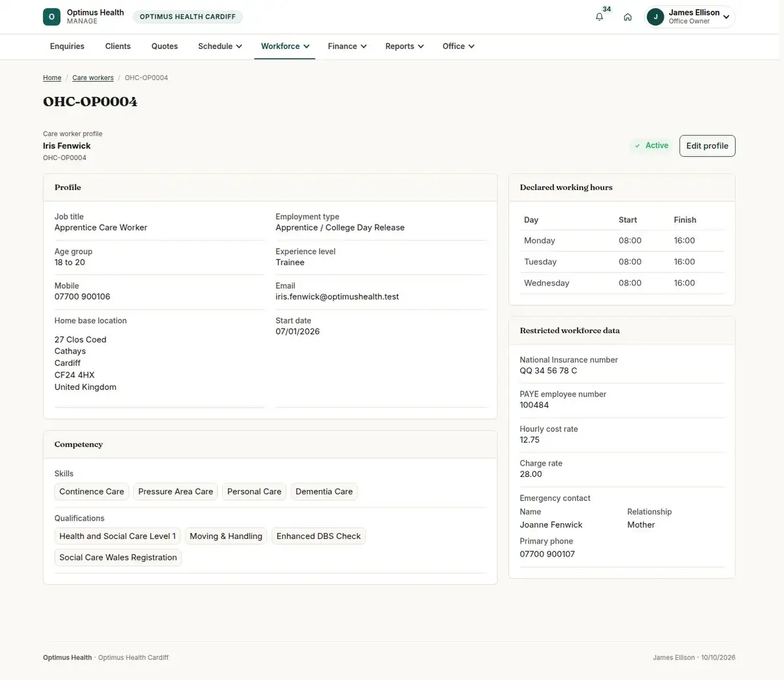Select the Continence Care skill tag
The width and height of the screenshot is (784, 680).
91,492
